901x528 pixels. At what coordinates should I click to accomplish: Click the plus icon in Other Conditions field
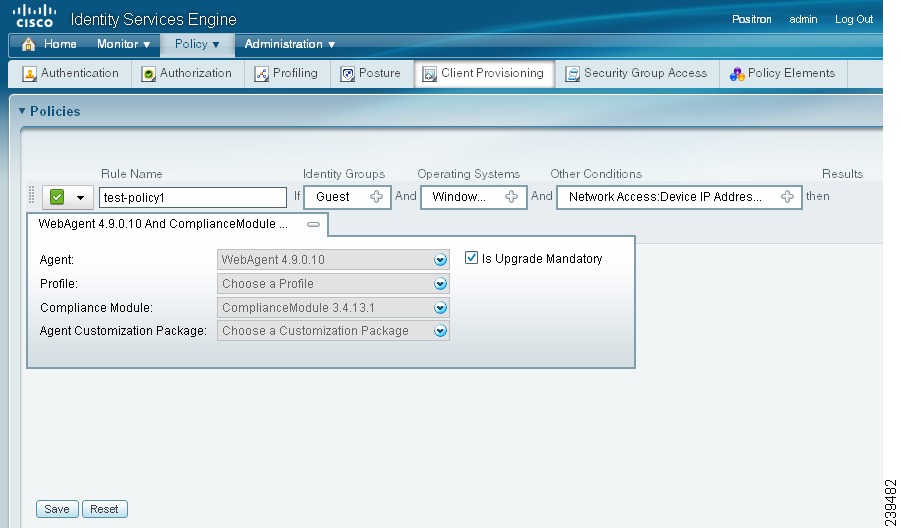(x=787, y=196)
